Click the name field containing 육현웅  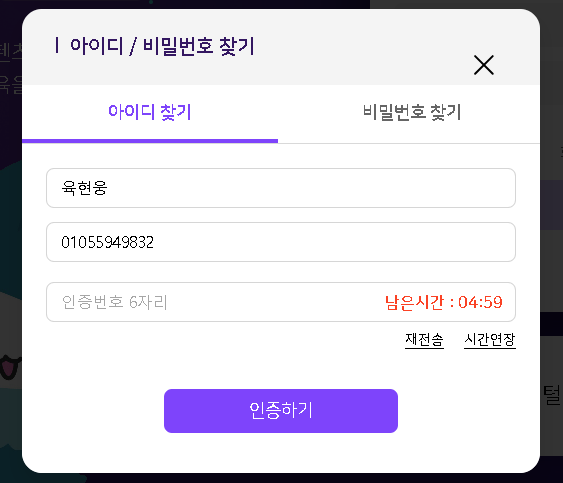point(281,188)
